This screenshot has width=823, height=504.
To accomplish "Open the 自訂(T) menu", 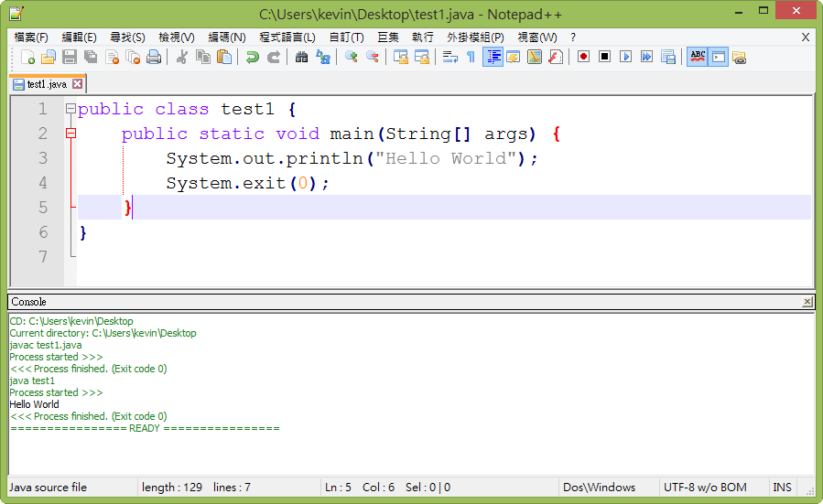I will [x=346, y=38].
